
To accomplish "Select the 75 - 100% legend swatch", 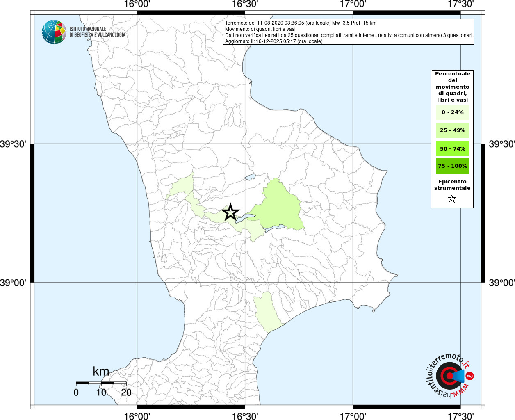I will point(453,166).
